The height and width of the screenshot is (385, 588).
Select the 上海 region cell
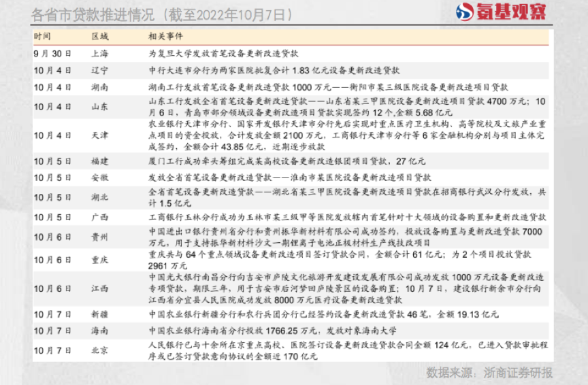(99, 53)
